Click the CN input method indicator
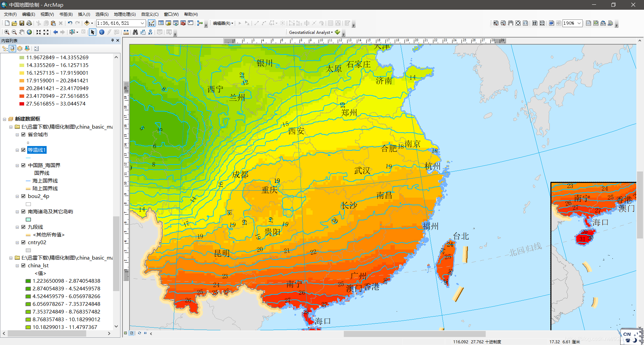This screenshot has height=345, width=644. coord(627,334)
